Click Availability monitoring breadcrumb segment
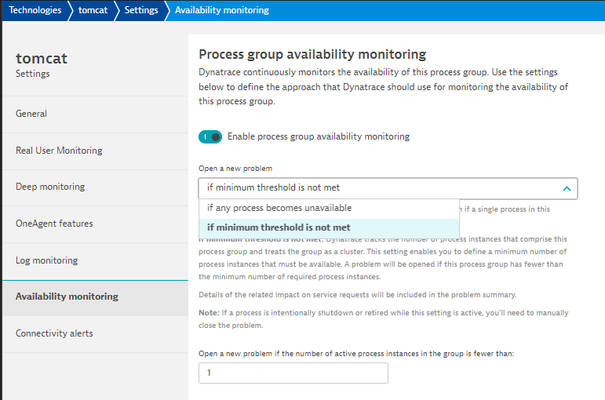605x400 pixels. (x=221, y=10)
